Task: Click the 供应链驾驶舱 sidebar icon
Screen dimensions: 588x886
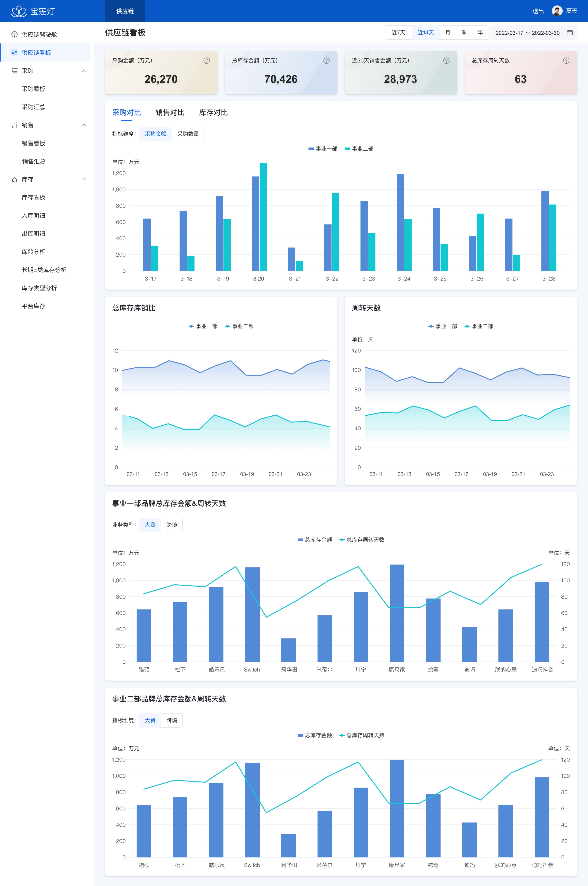Action: coord(14,35)
